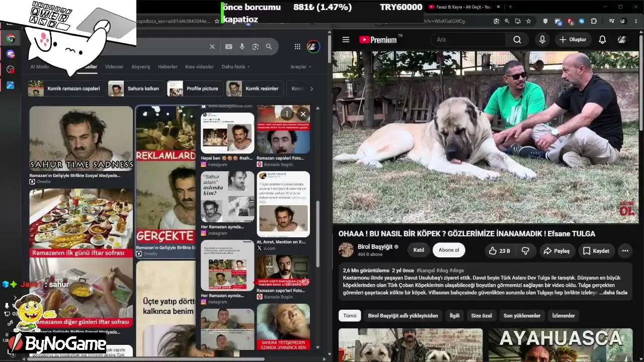This screenshot has height=362, width=644.
Task: Click the Katıl join button
Action: point(419,250)
